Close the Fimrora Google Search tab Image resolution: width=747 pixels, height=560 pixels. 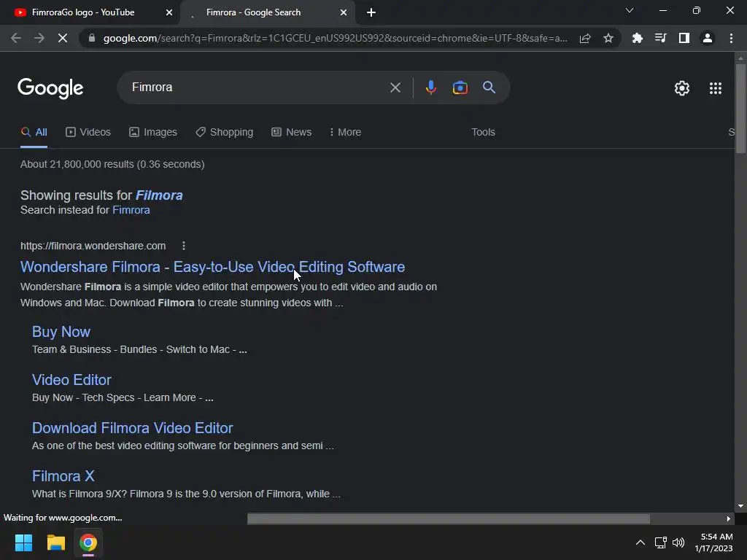coord(343,12)
